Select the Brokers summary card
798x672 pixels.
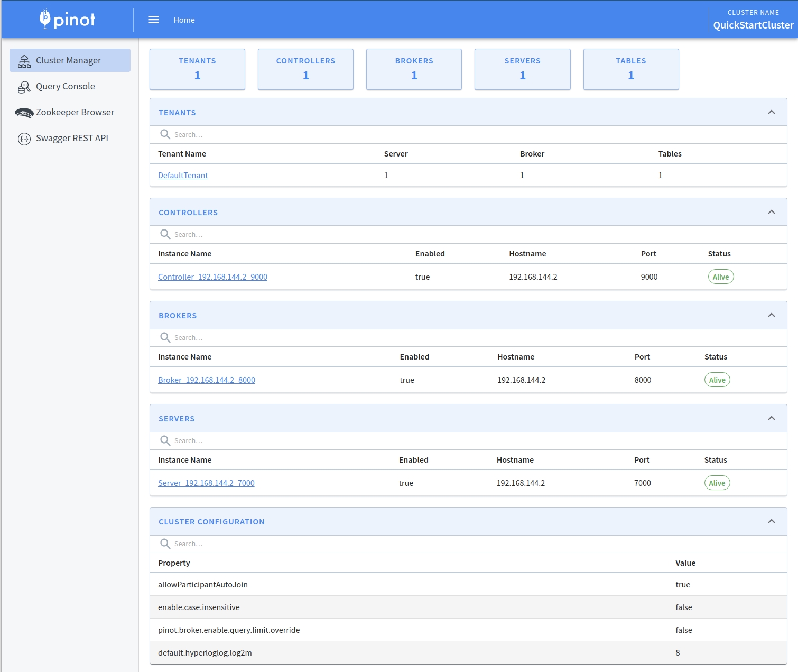(414, 69)
